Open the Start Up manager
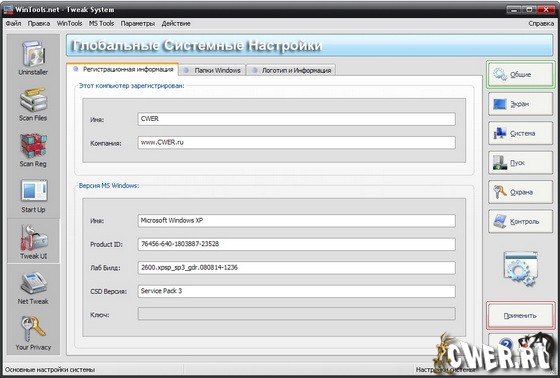 pyautogui.click(x=33, y=196)
